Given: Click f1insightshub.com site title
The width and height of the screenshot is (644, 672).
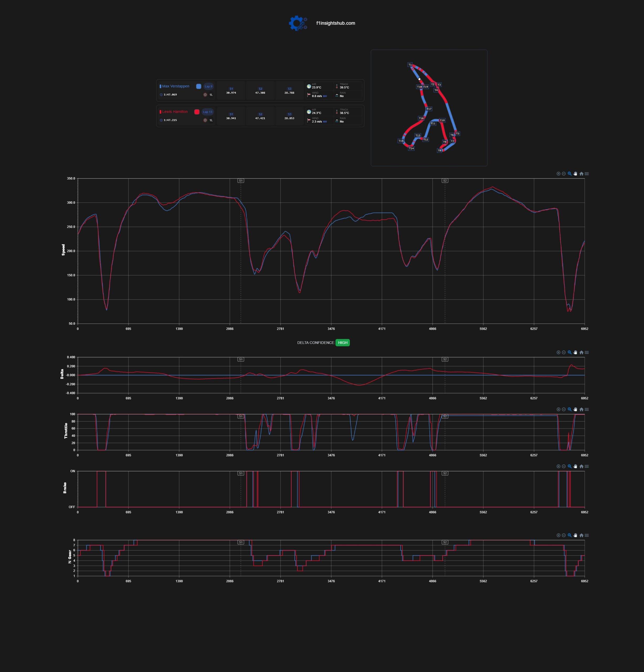Looking at the screenshot, I should click(x=336, y=23).
